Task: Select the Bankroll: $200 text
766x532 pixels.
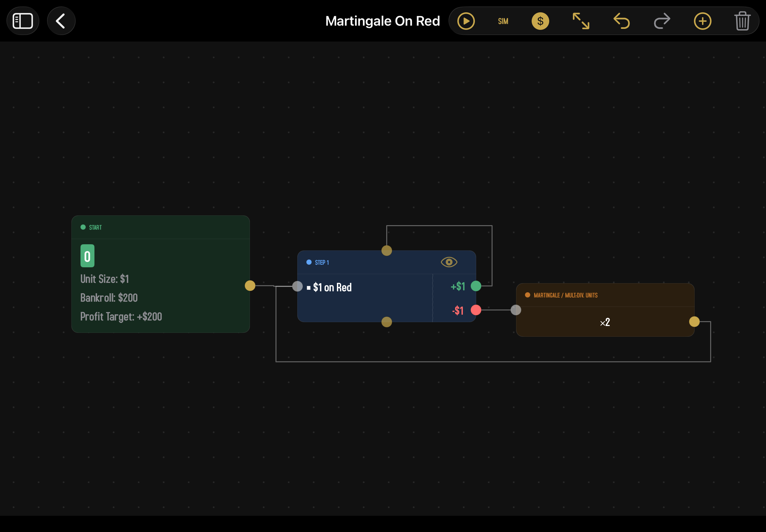Action: tap(109, 298)
